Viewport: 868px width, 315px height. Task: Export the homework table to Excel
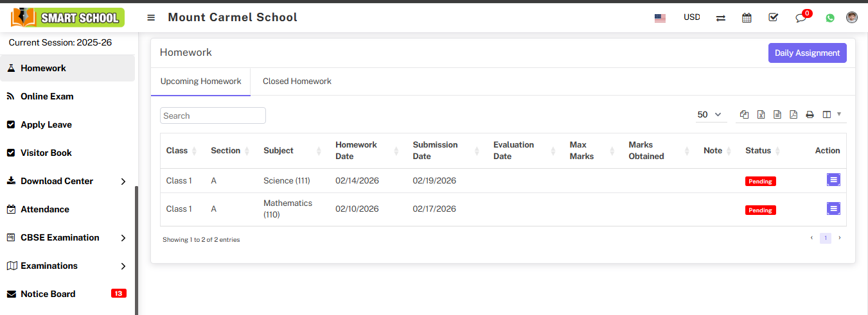761,115
